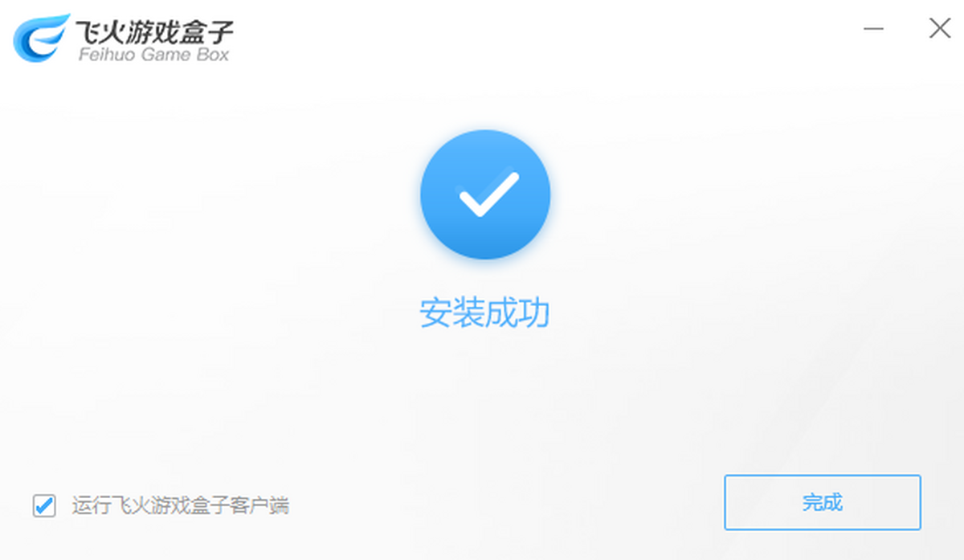Click the Feihuo Game Box subtitle text

click(153, 55)
